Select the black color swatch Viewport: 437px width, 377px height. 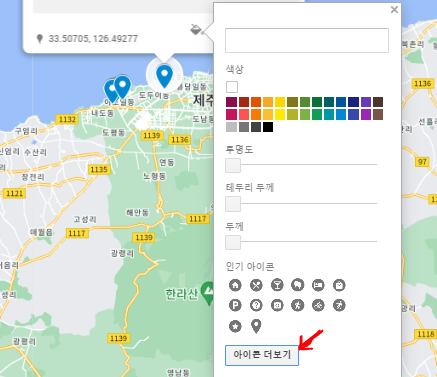tap(268, 127)
